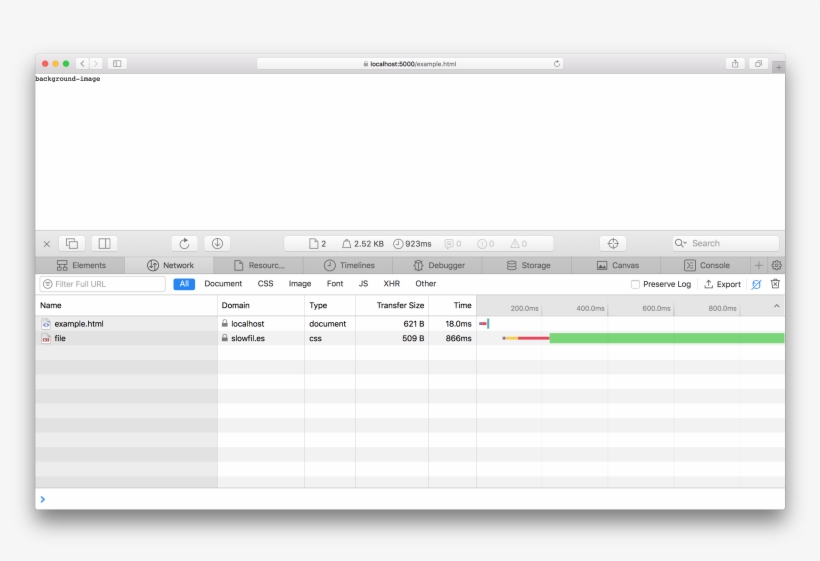Add a new inspector tab with plus
The width and height of the screenshot is (820, 561).
point(759,266)
